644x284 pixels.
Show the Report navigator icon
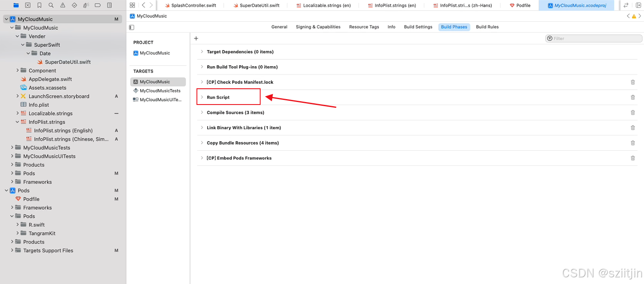click(x=109, y=5)
